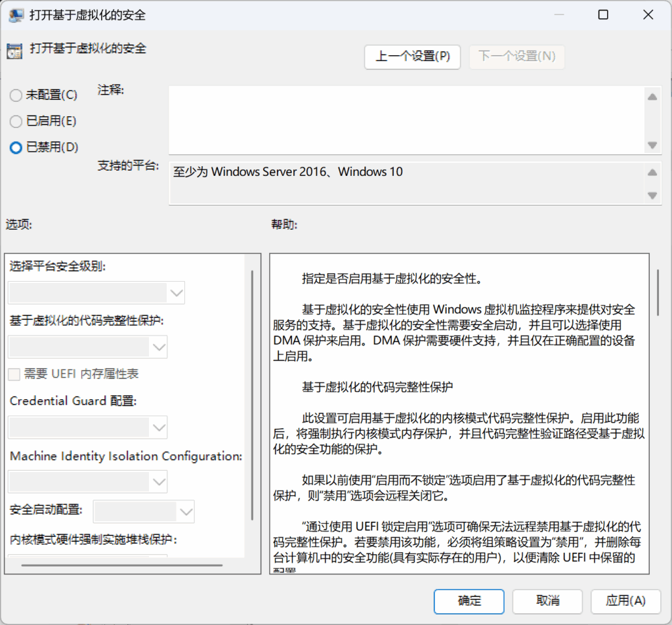Close the dialog with the X button
The image size is (672, 625).
click(x=648, y=15)
